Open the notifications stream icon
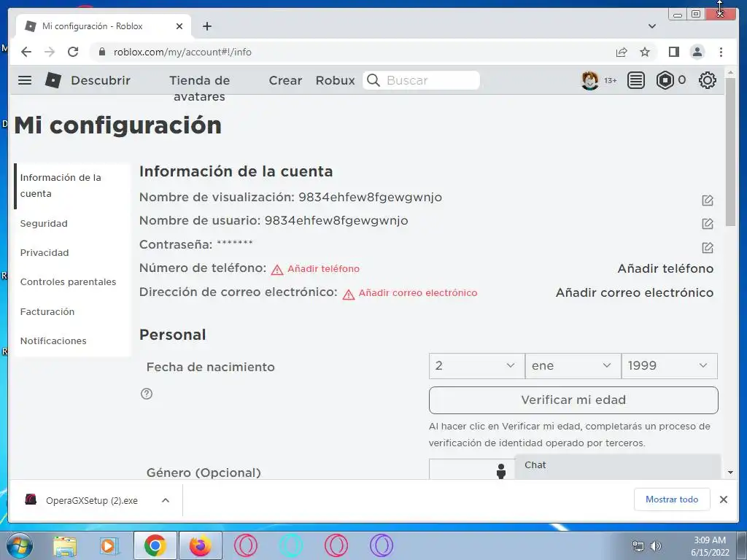The image size is (747, 560). [x=635, y=80]
